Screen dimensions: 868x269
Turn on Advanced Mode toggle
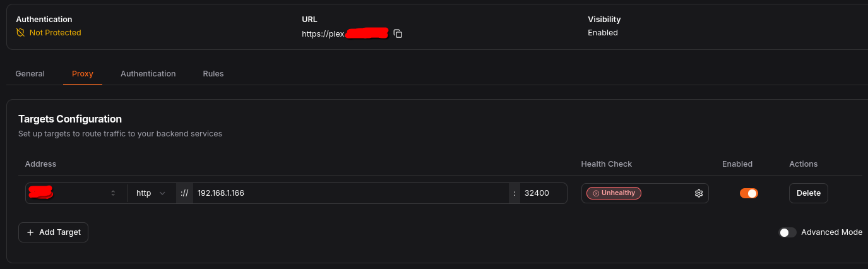pyautogui.click(x=787, y=232)
